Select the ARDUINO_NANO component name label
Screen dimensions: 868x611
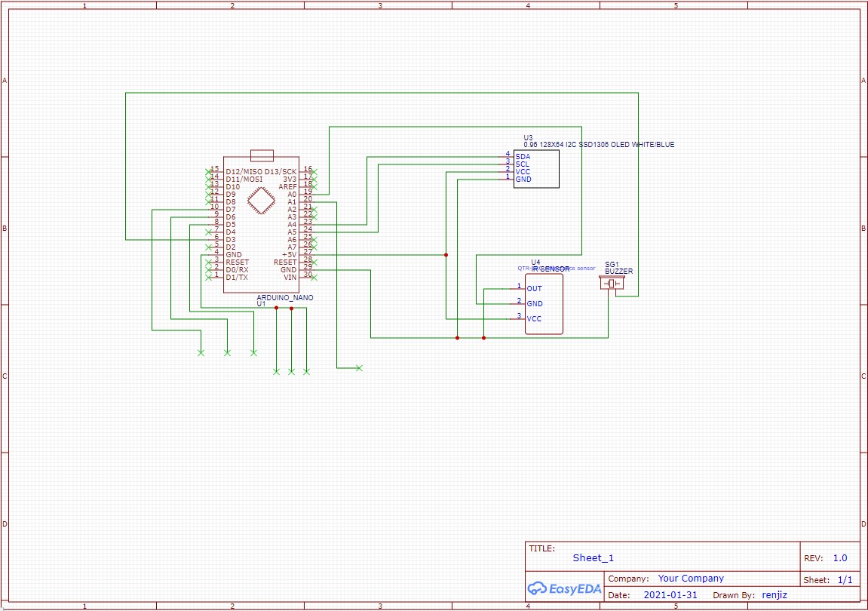[284, 298]
